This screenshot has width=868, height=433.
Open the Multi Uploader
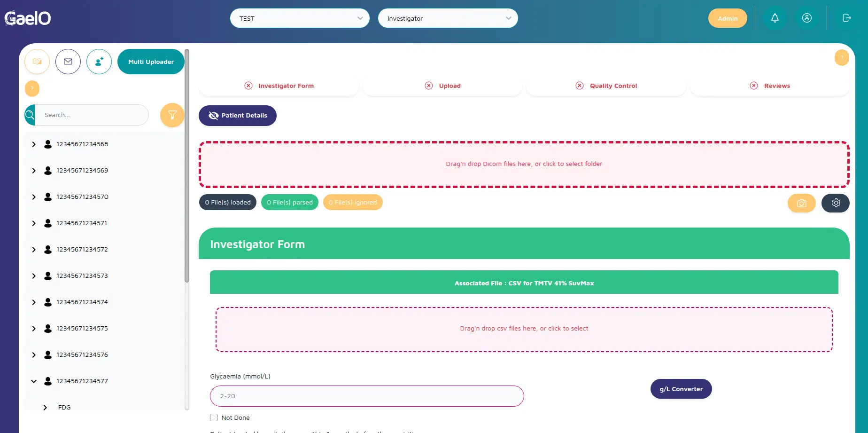coord(151,62)
